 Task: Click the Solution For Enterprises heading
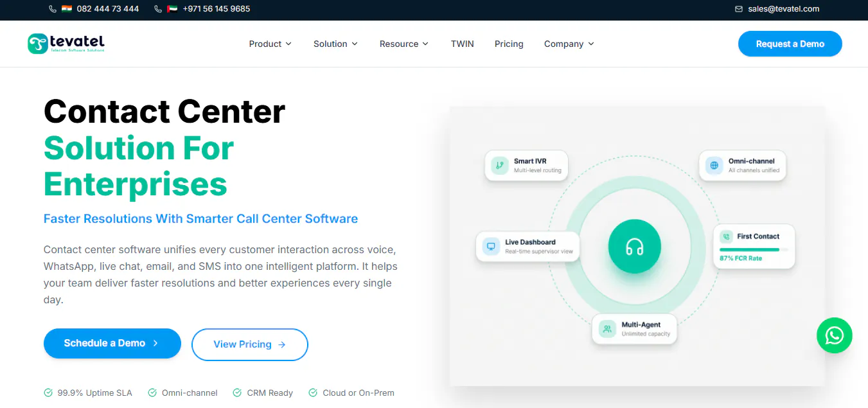pyautogui.click(x=139, y=166)
